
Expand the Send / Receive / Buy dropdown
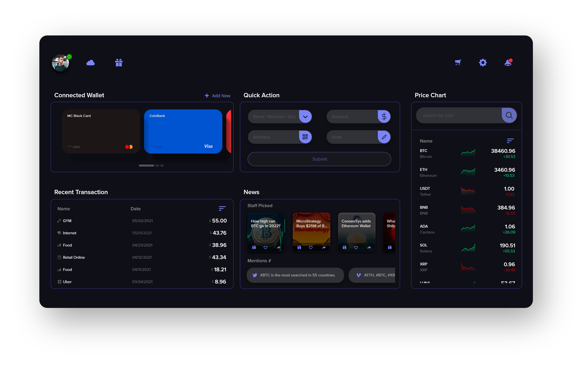tap(305, 117)
